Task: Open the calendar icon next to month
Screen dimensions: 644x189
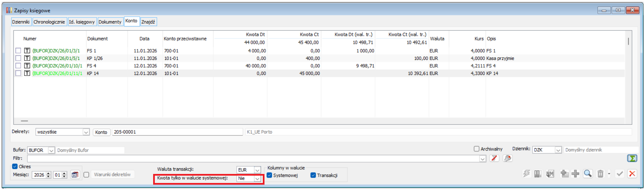Action: pos(75,175)
